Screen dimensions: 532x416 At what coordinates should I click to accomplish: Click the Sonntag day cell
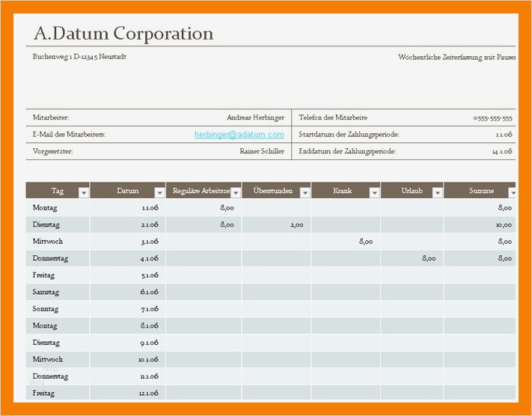[x=58, y=309]
